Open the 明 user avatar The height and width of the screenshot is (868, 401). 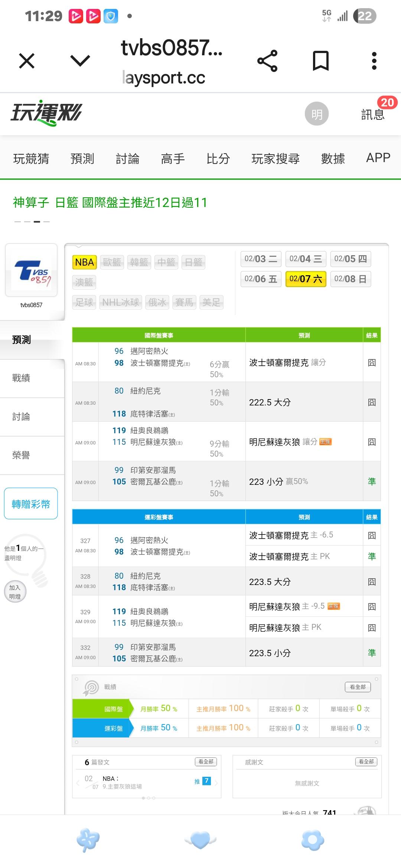coord(317,114)
